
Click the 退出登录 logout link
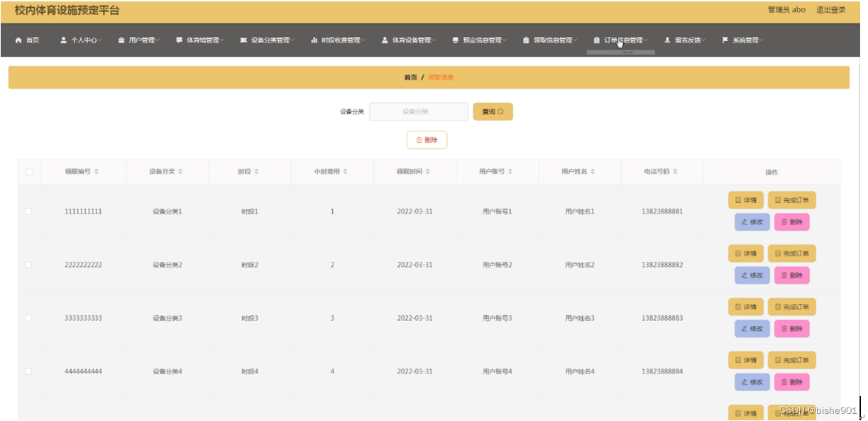830,10
